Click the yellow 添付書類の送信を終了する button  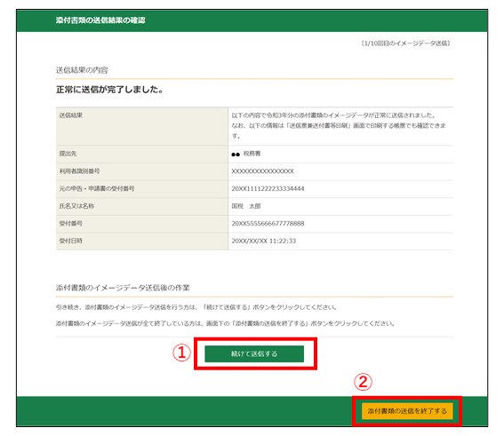pos(407,411)
